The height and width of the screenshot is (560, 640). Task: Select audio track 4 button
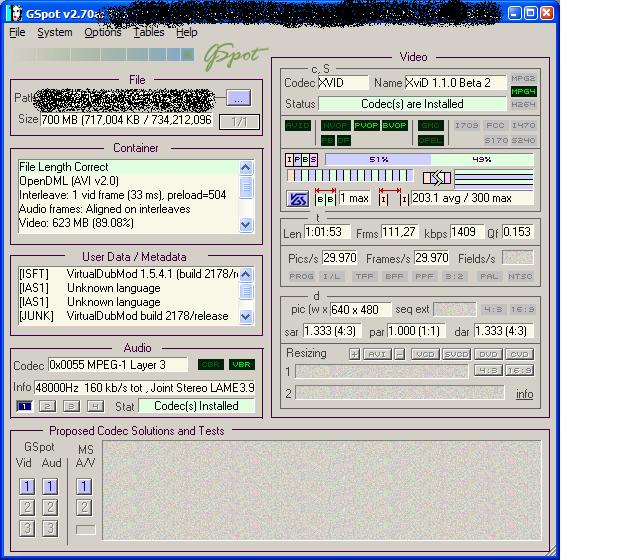(x=96, y=406)
